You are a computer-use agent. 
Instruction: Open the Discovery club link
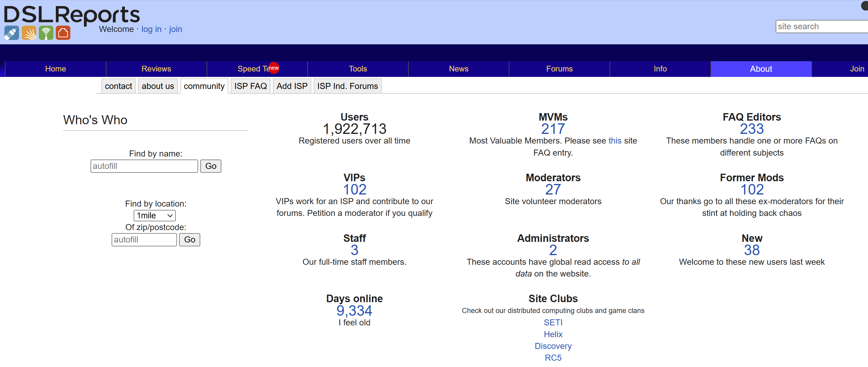point(553,346)
